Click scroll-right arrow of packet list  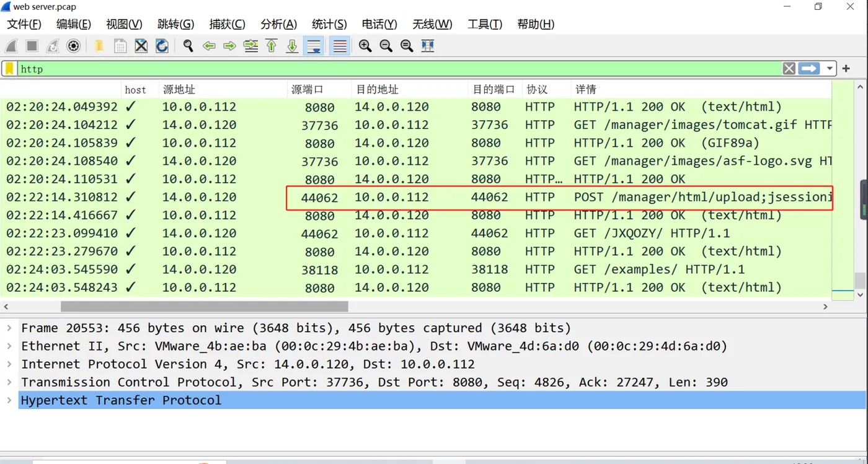(x=825, y=307)
